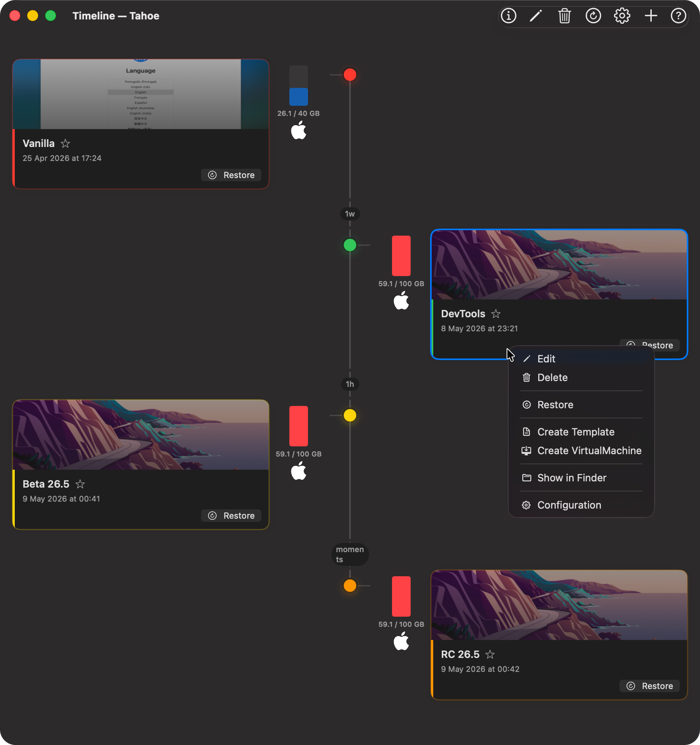This screenshot has height=745, width=700.
Task: Click the Apple logo under Vanilla's disk usage
Action: (x=299, y=130)
